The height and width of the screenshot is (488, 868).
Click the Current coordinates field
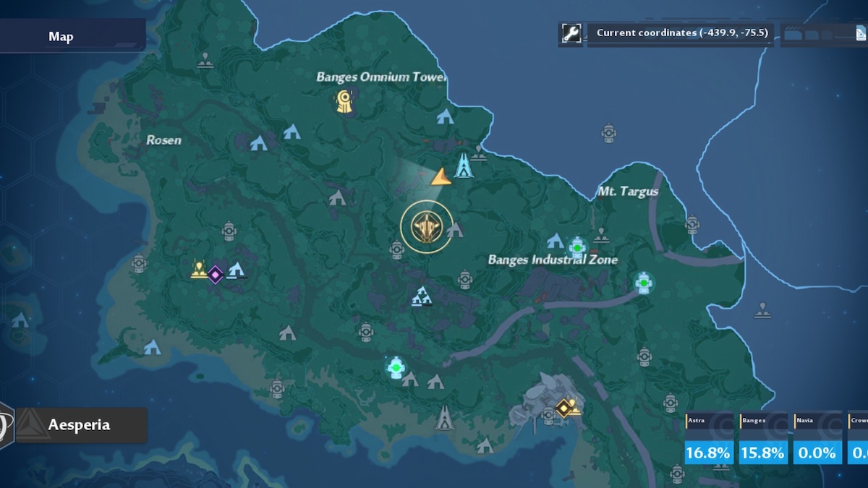pyautogui.click(x=683, y=33)
